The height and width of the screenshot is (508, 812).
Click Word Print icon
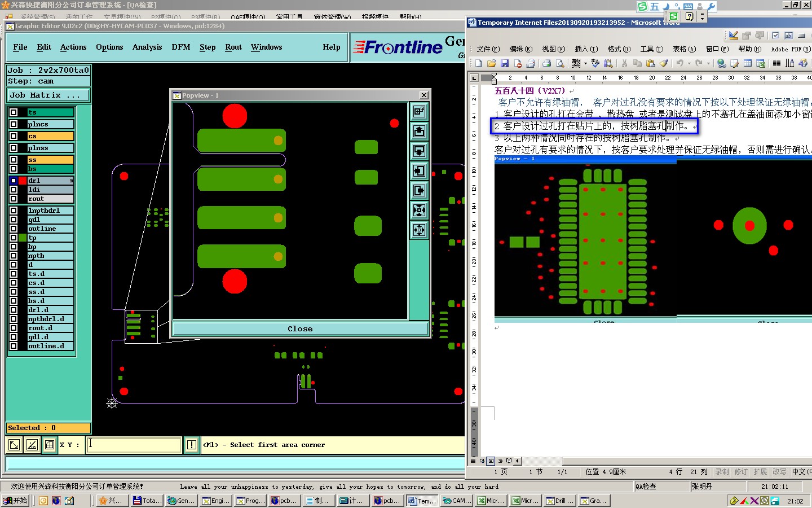point(546,63)
